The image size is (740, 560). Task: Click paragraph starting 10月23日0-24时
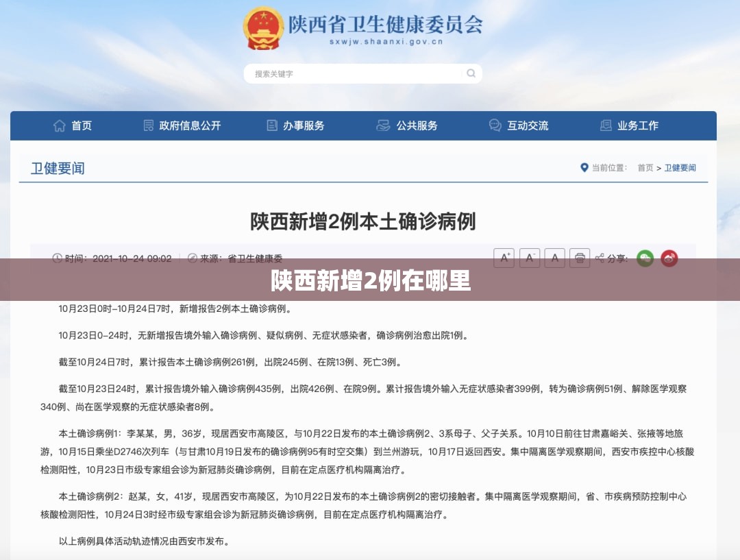pos(263,336)
